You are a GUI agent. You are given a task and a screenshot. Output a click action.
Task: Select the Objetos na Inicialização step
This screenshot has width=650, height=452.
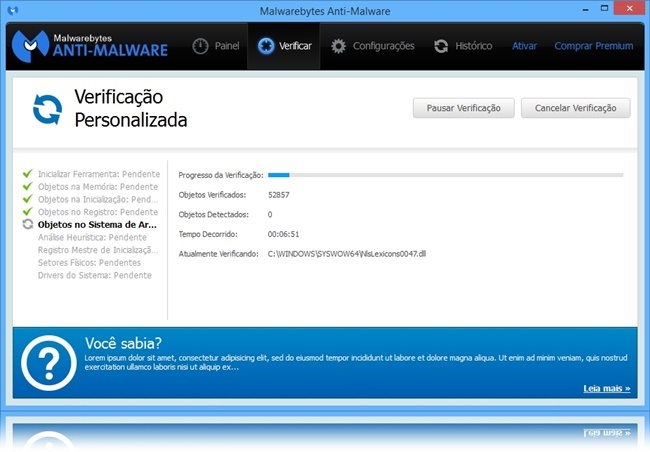point(98,199)
